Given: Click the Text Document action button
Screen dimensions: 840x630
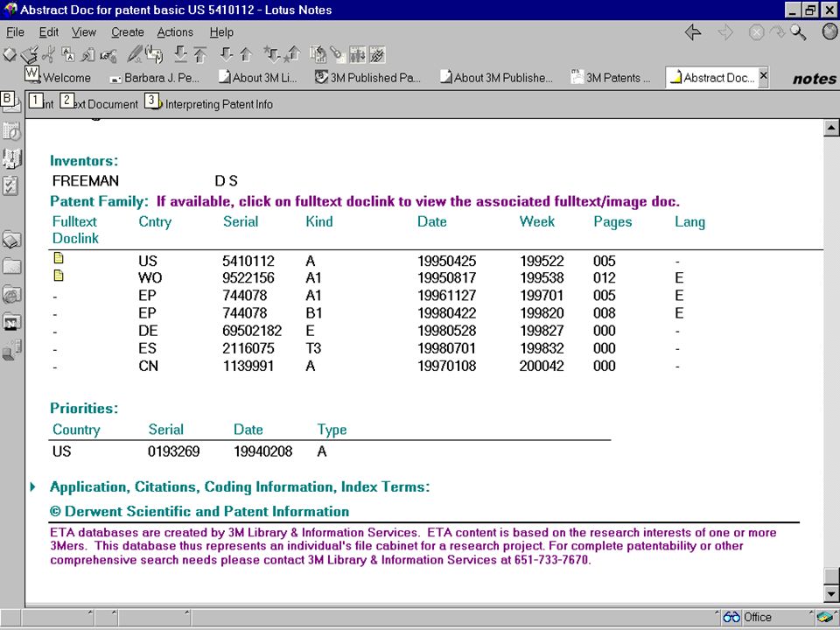Looking at the screenshot, I should tap(100, 103).
